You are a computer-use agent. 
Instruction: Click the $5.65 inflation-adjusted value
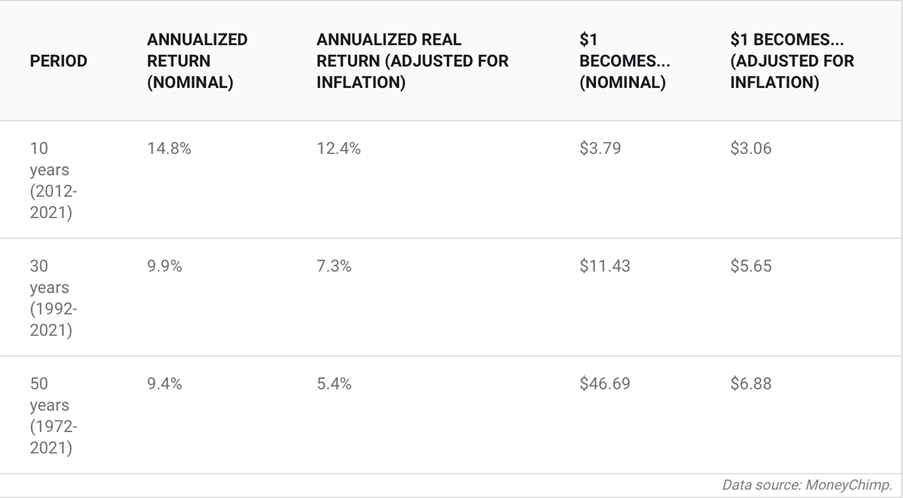click(751, 266)
